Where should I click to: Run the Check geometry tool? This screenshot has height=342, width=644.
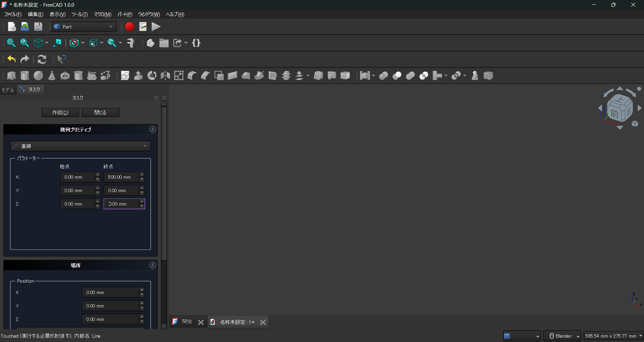475,75
